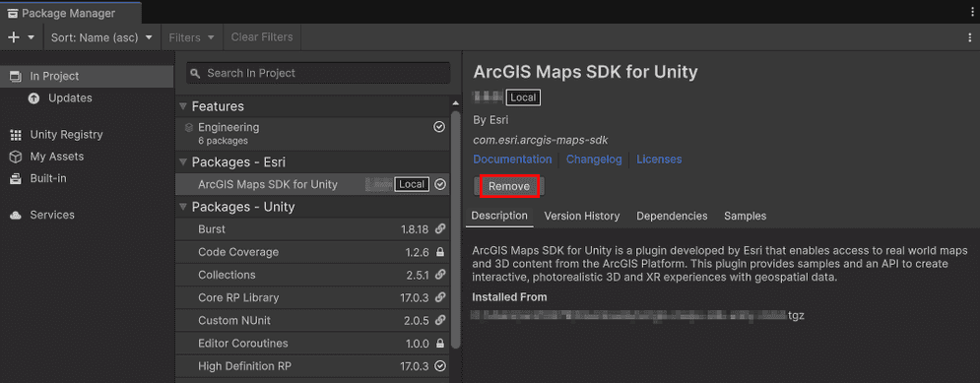Click the Collections dependency link icon

click(x=440, y=275)
